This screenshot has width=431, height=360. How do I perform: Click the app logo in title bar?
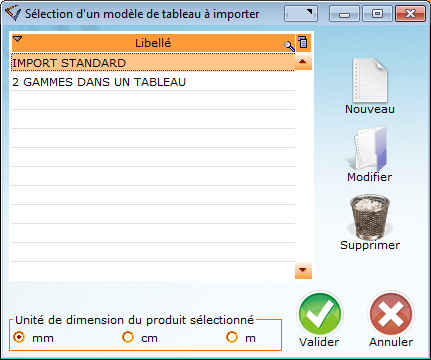pyautogui.click(x=13, y=13)
